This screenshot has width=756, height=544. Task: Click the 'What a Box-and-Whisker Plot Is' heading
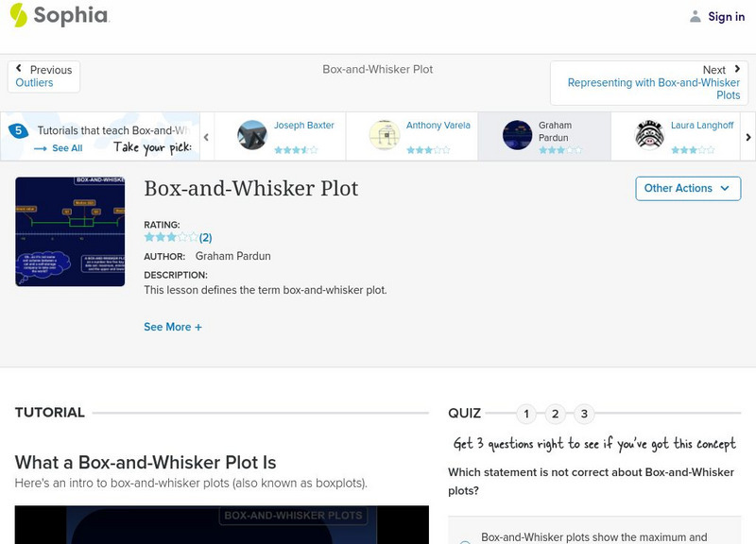click(x=146, y=463)
